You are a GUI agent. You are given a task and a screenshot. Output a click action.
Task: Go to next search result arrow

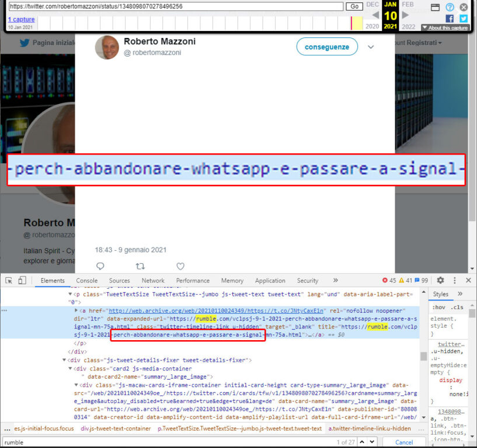coord(372,442)
